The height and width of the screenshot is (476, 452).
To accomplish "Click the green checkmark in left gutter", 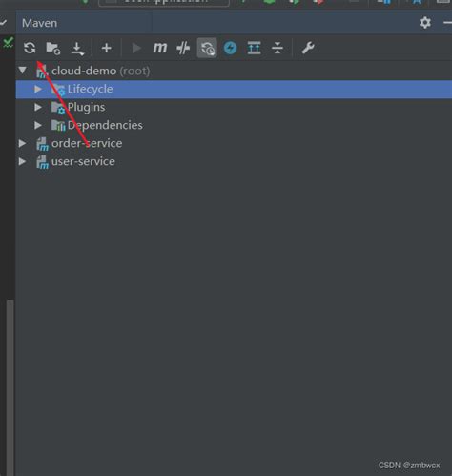I will coord(9,42).
